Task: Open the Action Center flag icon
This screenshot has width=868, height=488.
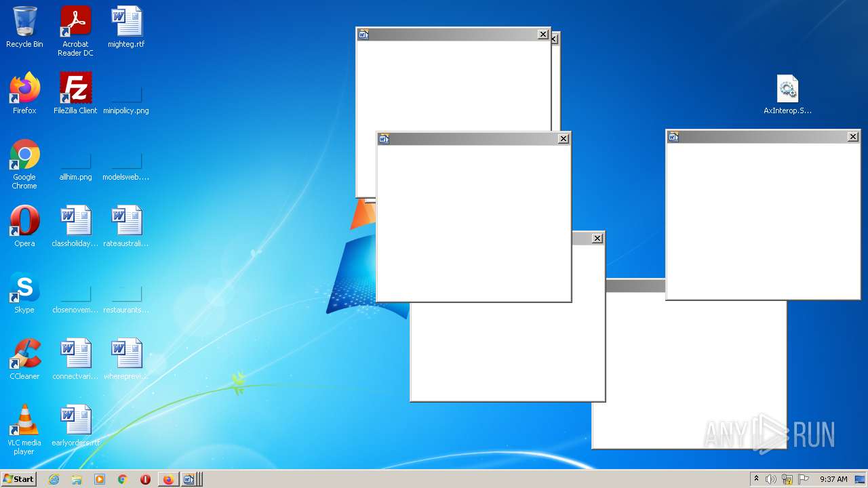Action: (804, 479)
